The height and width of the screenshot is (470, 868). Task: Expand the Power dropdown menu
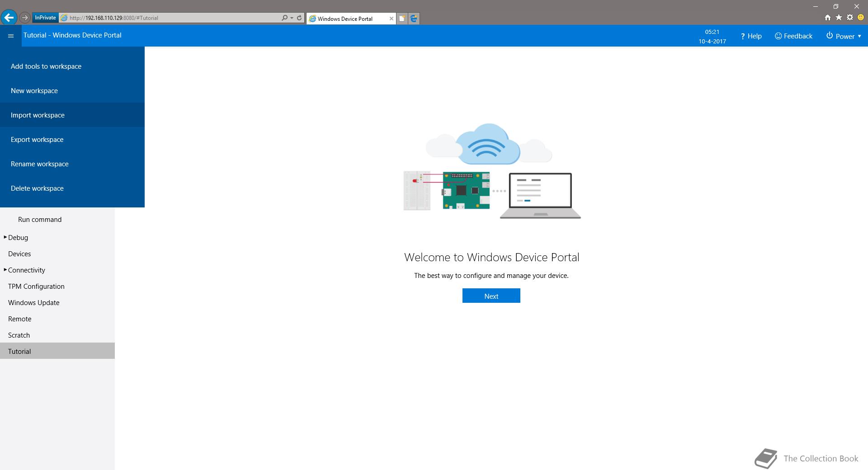click(844, 36)
